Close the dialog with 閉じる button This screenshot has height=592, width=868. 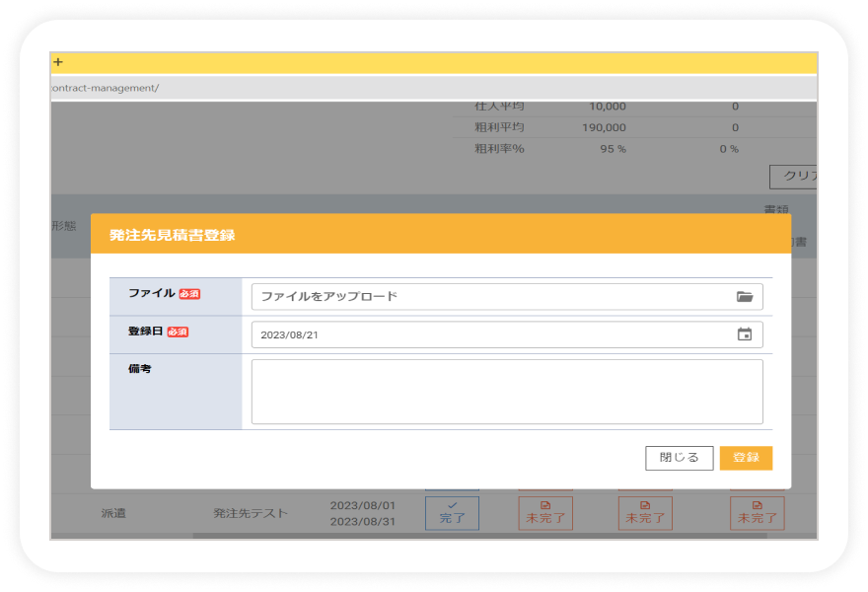click(680, 458)
